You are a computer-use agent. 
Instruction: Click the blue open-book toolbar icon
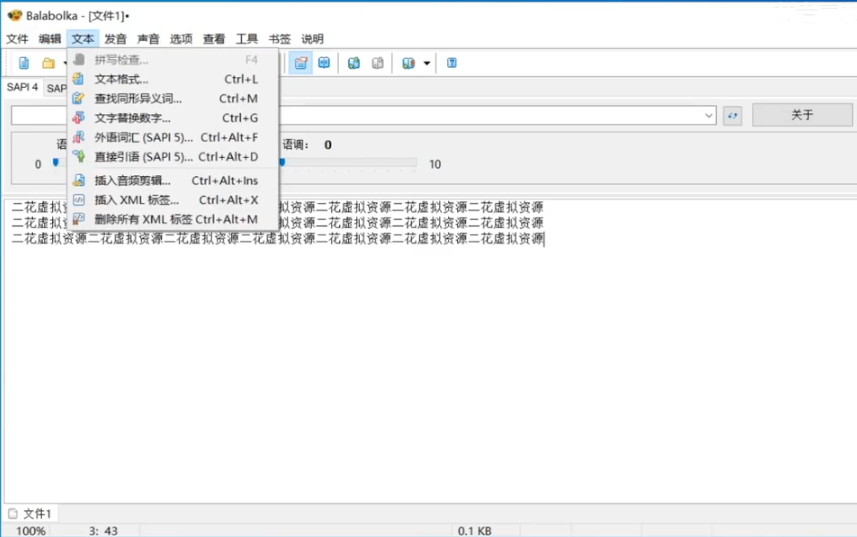(324, 63)
